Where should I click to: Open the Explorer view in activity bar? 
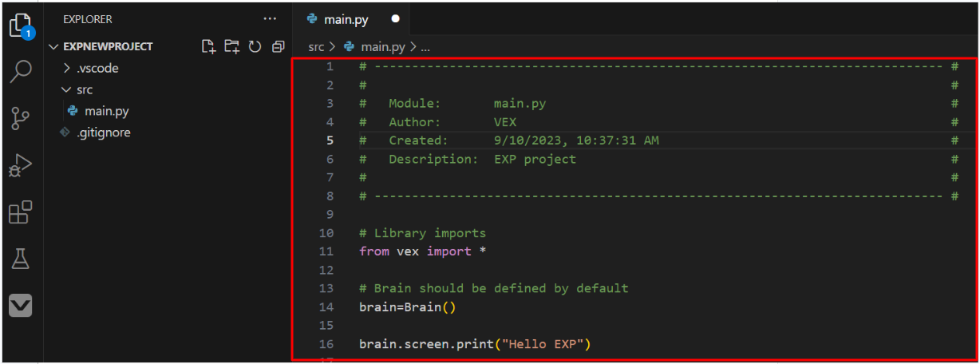21,26
